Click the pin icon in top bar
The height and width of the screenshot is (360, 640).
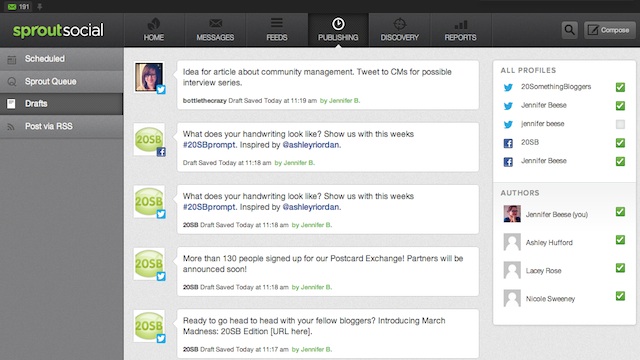coord(40,7)
